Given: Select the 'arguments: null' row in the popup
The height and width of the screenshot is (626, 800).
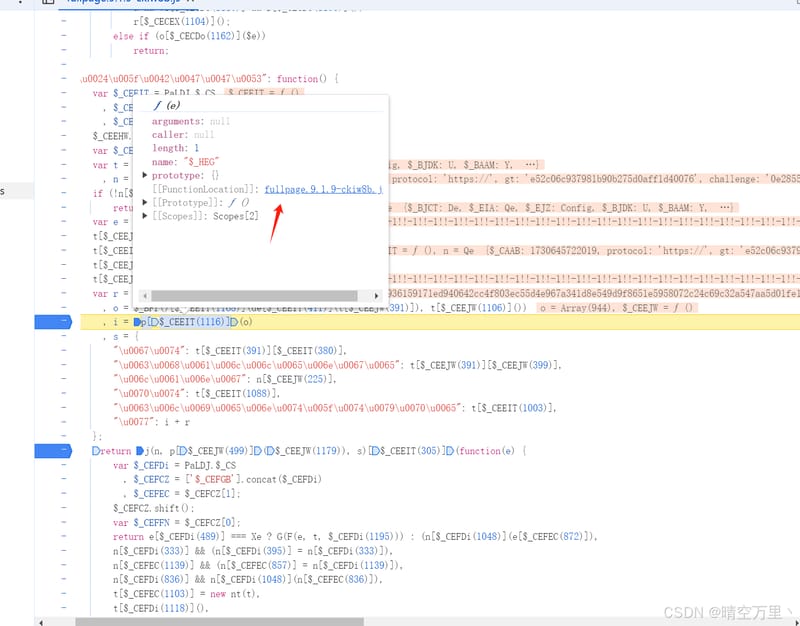Looking at the screenshot, I should pyautogui.click(x=191, y=121).
